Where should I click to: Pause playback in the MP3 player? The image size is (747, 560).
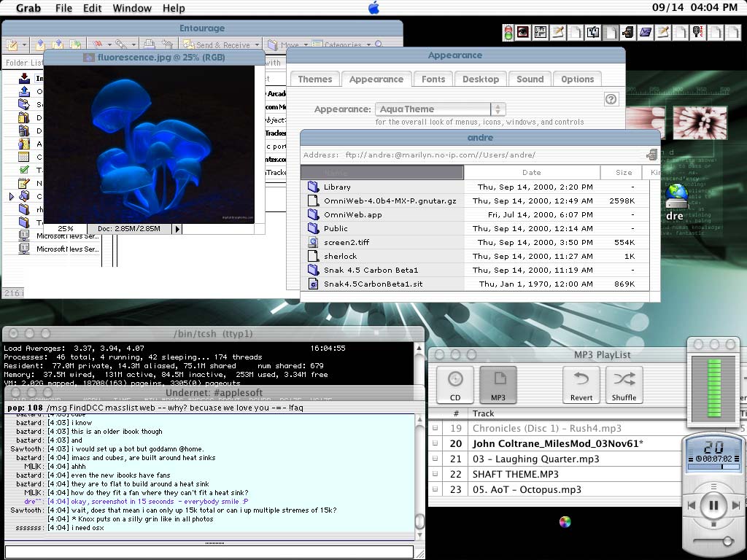(713, 505)
